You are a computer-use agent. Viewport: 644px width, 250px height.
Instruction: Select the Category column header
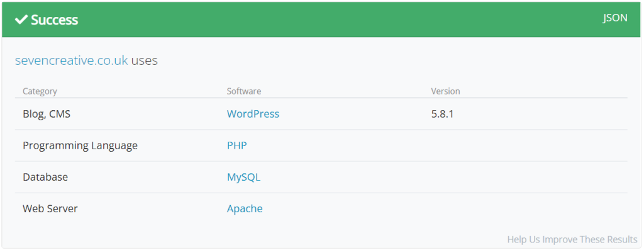[40, 91]
